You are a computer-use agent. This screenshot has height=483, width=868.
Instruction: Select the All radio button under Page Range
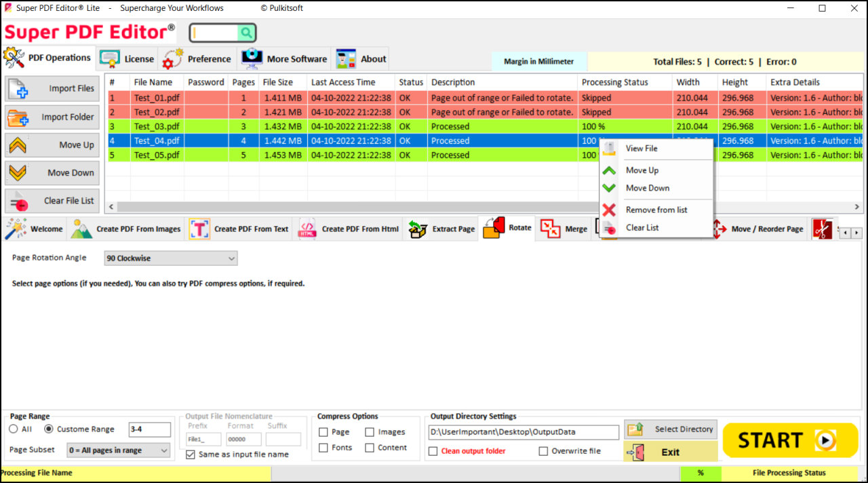click(x=14, y=429)
